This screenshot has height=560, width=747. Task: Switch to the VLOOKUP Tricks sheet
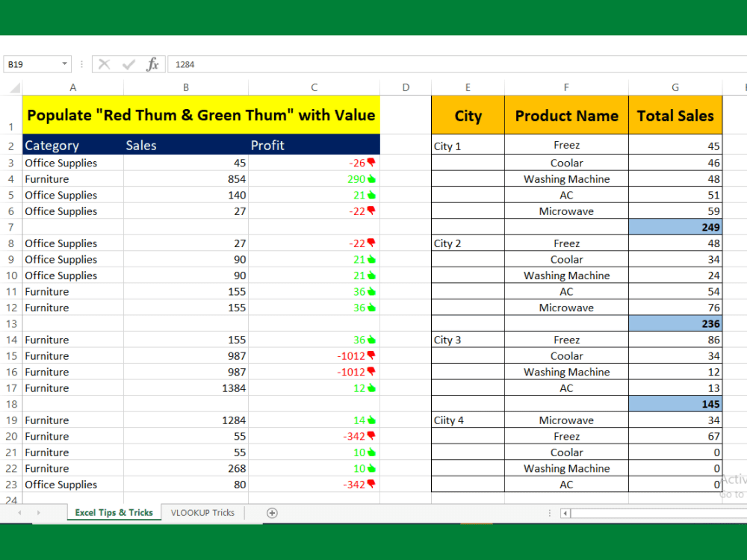click(202, 513)
